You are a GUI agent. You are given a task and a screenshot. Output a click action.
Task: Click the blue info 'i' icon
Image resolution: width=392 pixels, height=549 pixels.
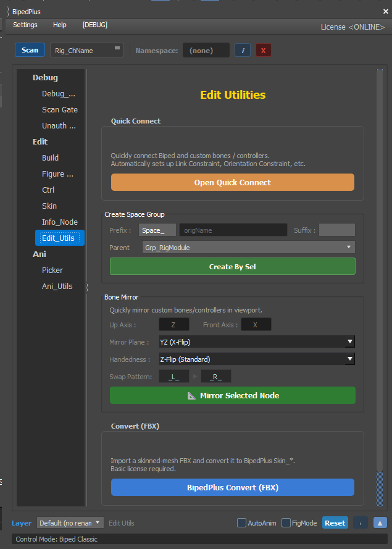tap(243, 51)
